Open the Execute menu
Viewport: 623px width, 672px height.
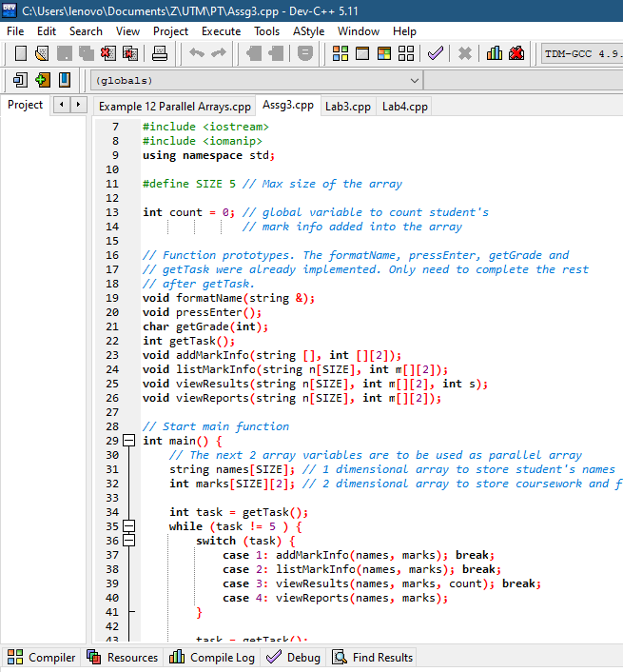coord(221,31)
